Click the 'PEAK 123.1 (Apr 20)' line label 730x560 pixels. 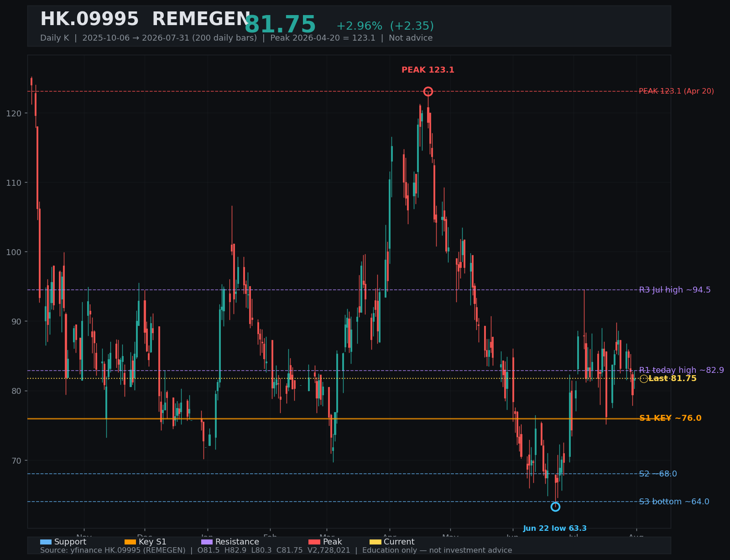(676, 91)
